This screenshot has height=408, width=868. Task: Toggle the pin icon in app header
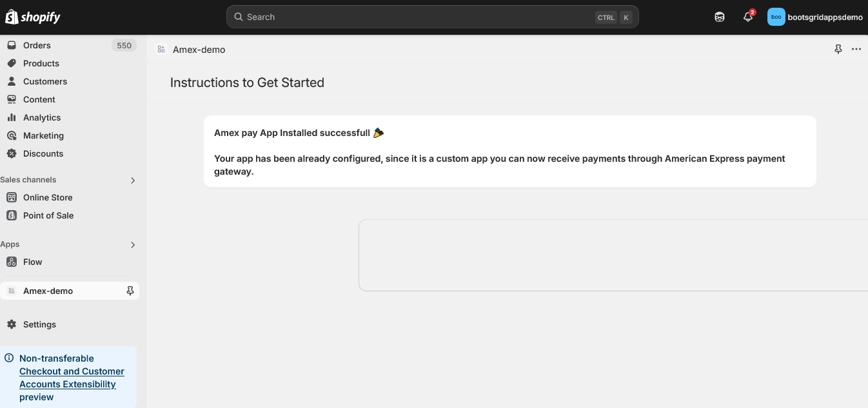[x=838, y=49]
